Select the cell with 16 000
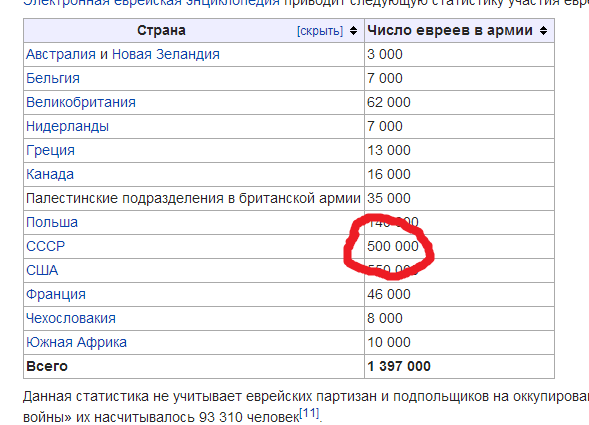This screenshot has height=425, width=589. (x=459, y=174)
